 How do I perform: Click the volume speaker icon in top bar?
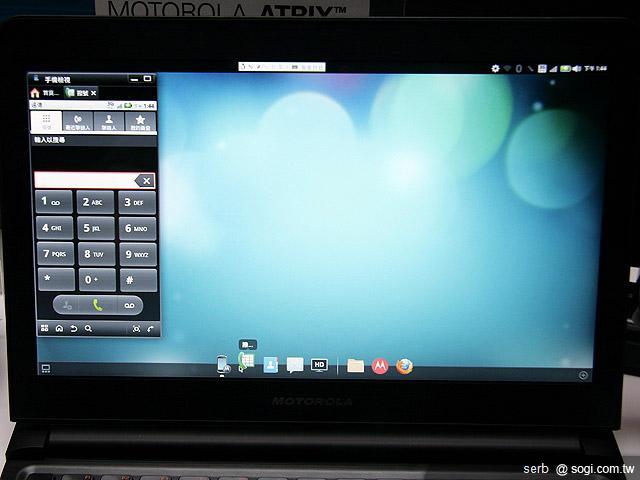point(576,69)
